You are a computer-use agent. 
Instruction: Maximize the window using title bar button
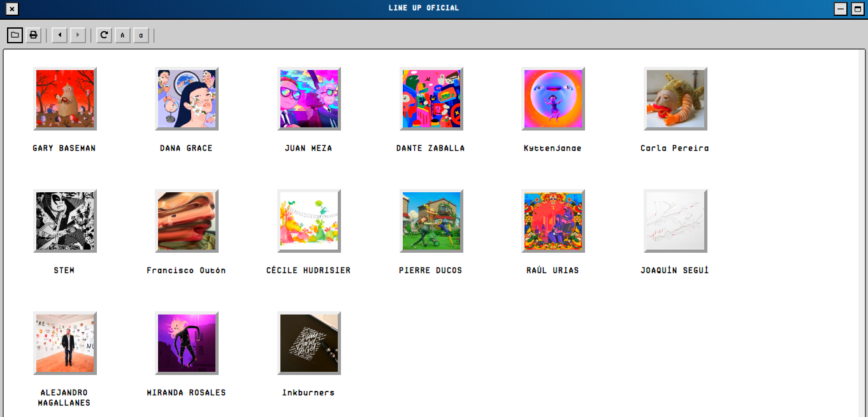(857, 9)
